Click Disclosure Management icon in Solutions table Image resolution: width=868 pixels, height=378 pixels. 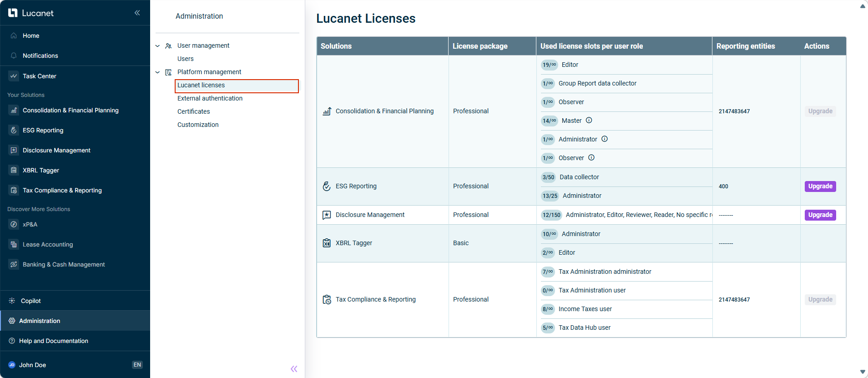[x=327, y=215]
